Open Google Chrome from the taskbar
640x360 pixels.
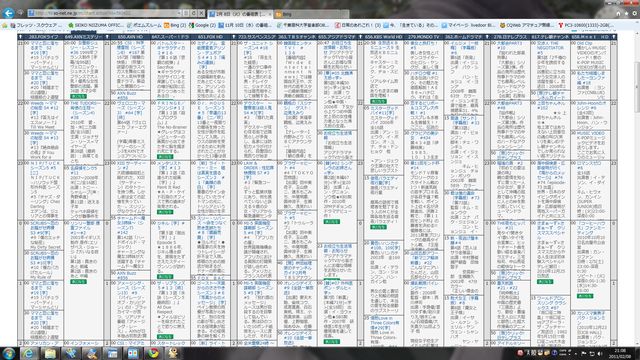(x=153, y=353)
